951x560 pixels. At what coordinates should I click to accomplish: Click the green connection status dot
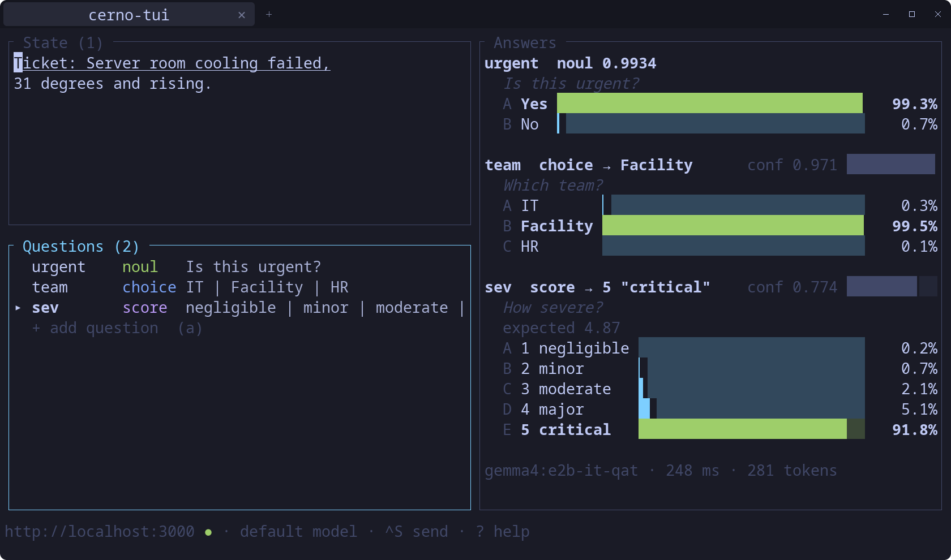(208, 532)
